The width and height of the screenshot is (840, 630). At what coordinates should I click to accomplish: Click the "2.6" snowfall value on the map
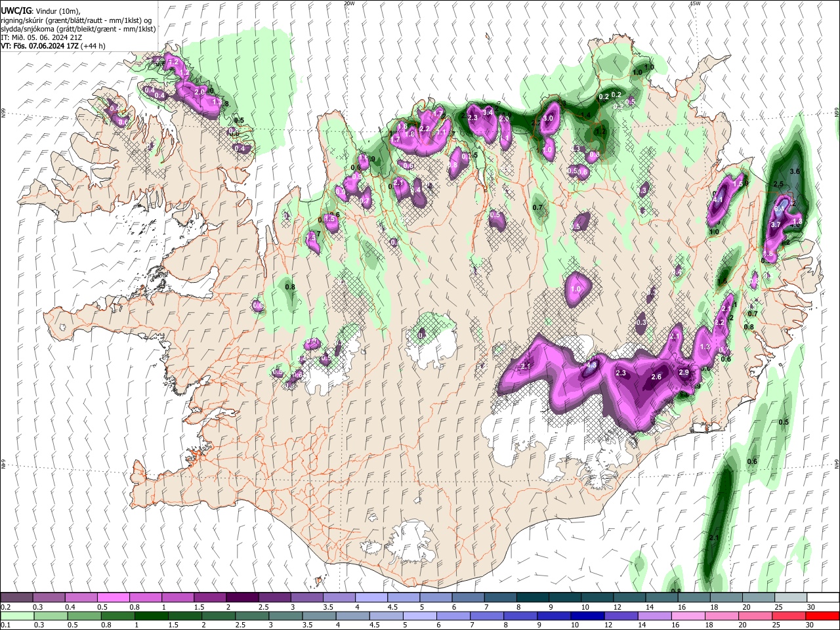[x=656, y=377]
